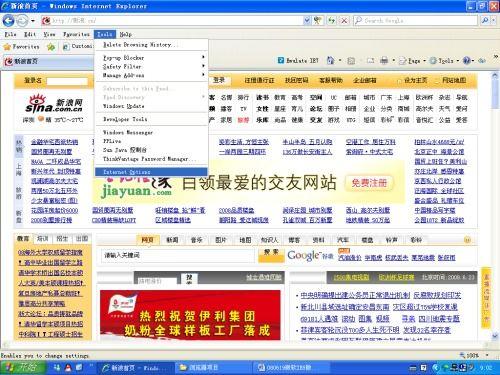Expand command bar overflow chevron

(x=496, y=56)
